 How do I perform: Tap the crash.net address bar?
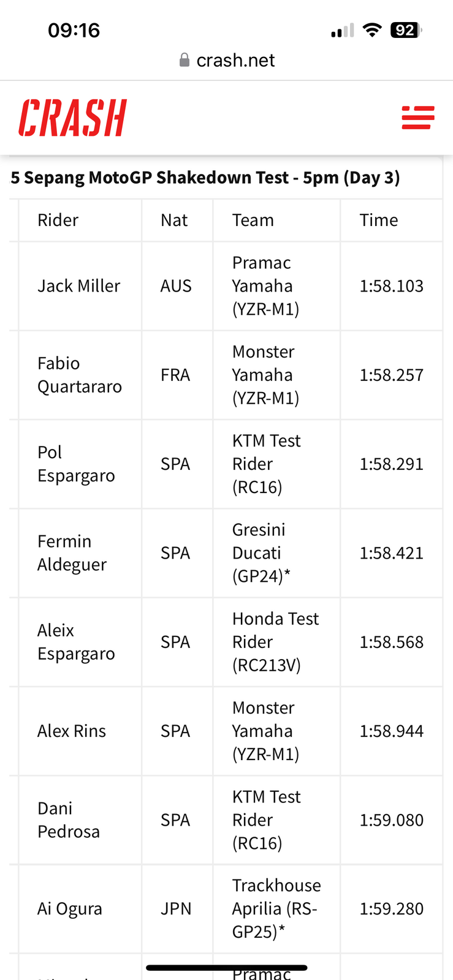pyautogui.click(x=227, y=60)
